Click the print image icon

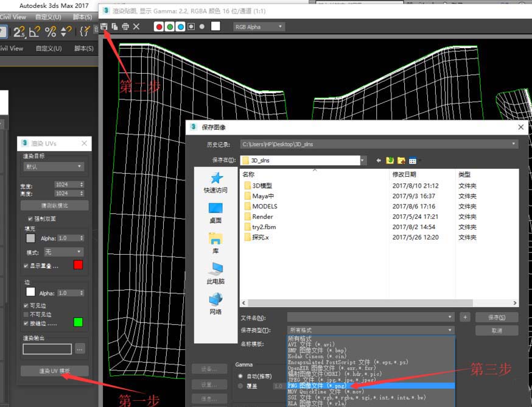125,26
